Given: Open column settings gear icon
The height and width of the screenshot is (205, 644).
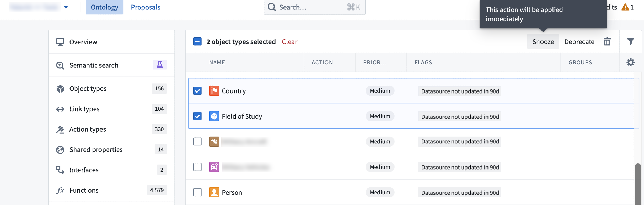Looking at the screenshot, I should 630,62.
